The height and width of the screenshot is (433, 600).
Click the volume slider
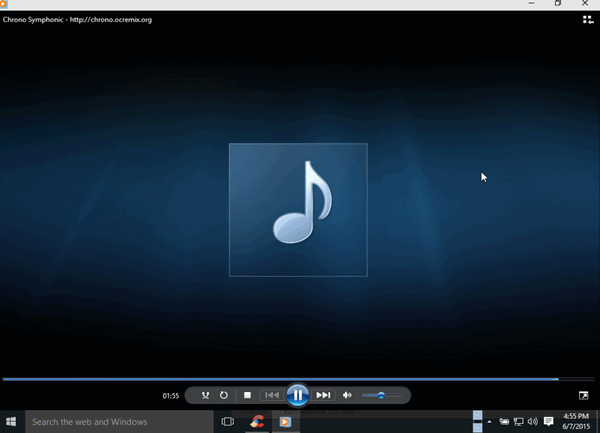point(380,395)
